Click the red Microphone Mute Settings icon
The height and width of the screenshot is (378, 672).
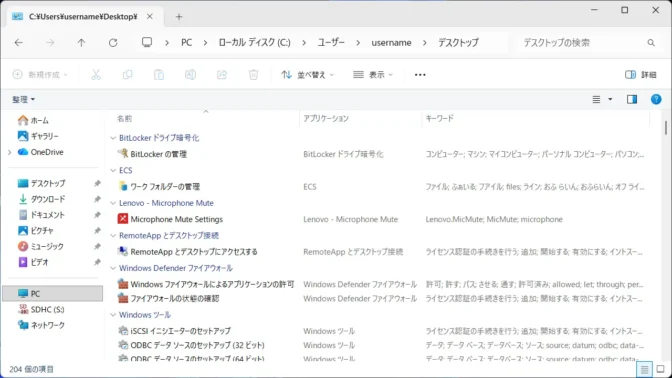tap(123, 219)
